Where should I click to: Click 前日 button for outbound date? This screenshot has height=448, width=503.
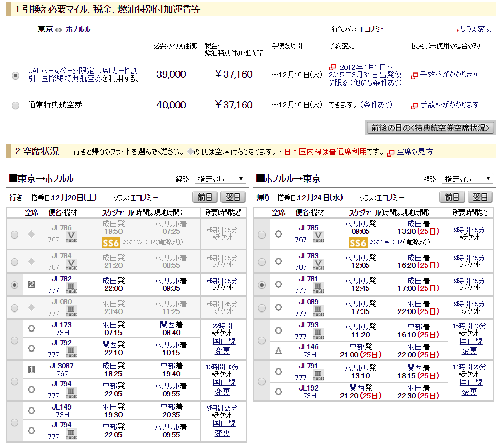[205, 197]
